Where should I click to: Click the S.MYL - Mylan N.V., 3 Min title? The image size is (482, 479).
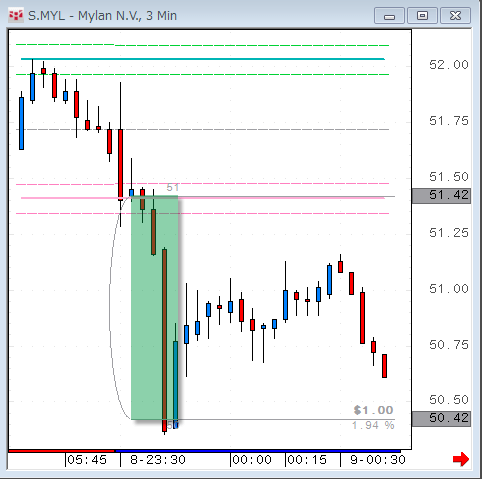(x=102, y=16)
